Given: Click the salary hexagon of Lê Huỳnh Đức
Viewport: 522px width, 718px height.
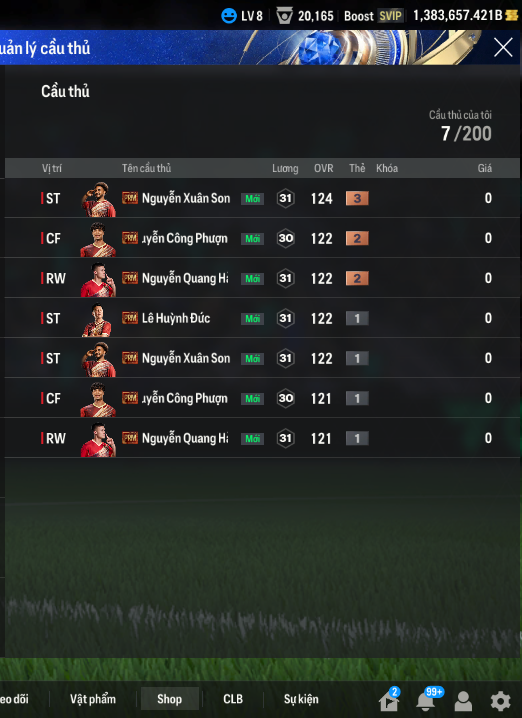Looking at the screenshot, I should (285, 318).
